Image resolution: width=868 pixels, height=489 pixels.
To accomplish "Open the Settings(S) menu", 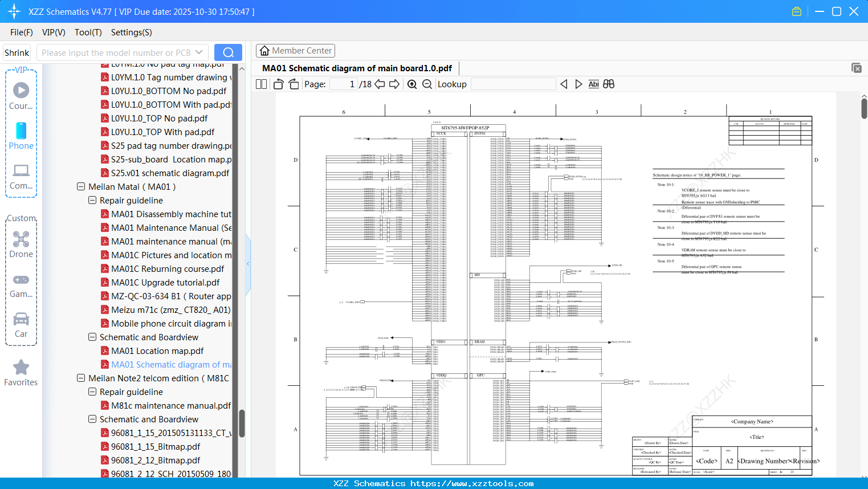I will click(x=132, y=32).
